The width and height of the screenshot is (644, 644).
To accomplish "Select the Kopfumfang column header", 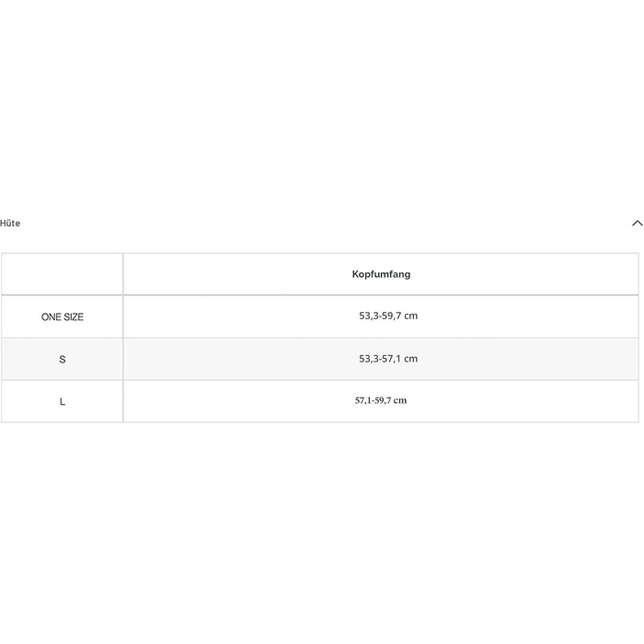I will [x=381, y=274].
